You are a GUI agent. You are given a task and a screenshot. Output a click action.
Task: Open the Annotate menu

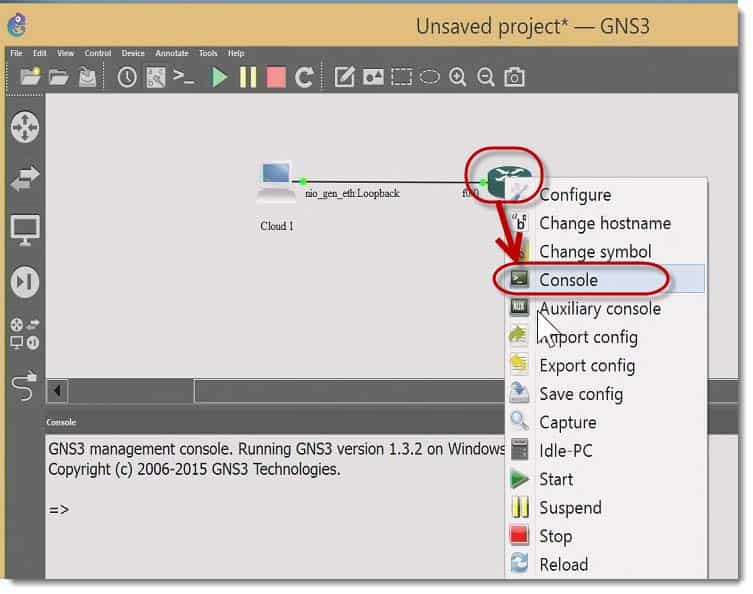(172, 53)
